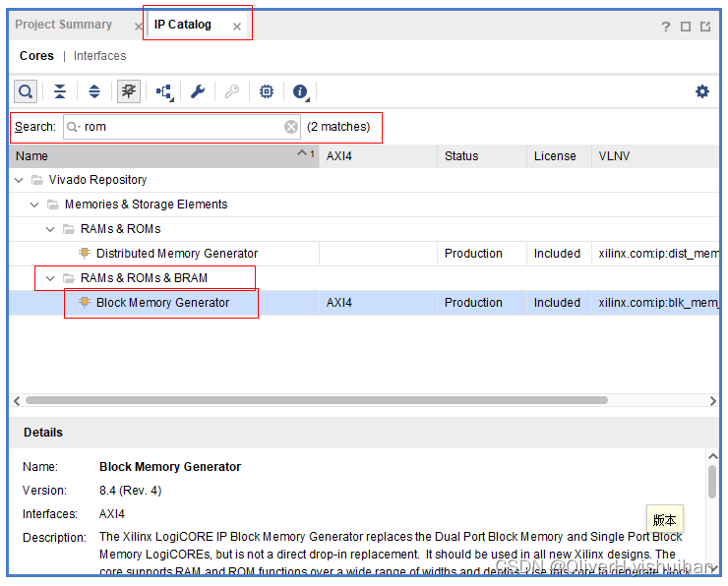728x586 pixels.
Task: Clear the rom search text
Action: point(291,127)
